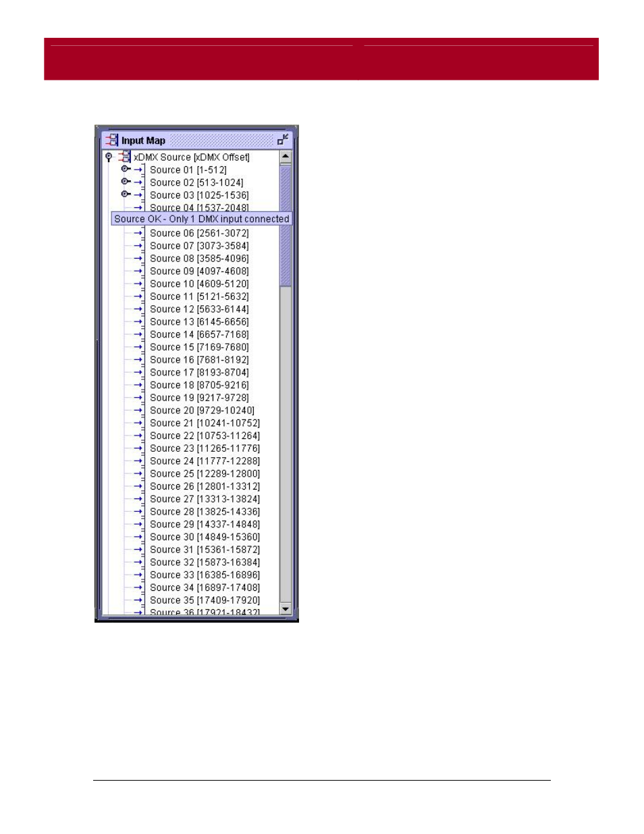Click the arrow icon beside Source 22

(139, 436)
